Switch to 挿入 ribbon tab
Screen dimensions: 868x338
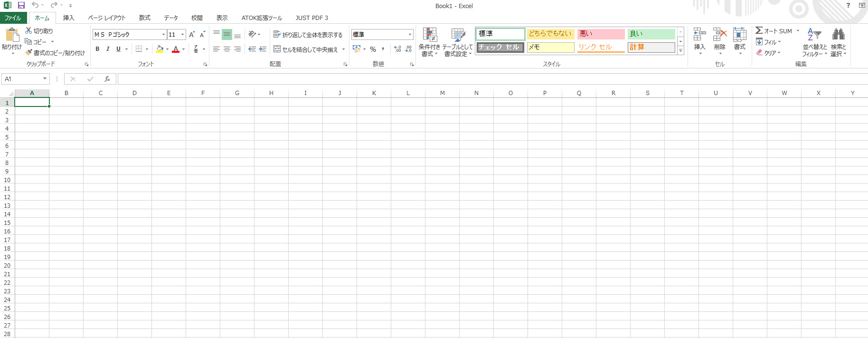tap(69, 18)
